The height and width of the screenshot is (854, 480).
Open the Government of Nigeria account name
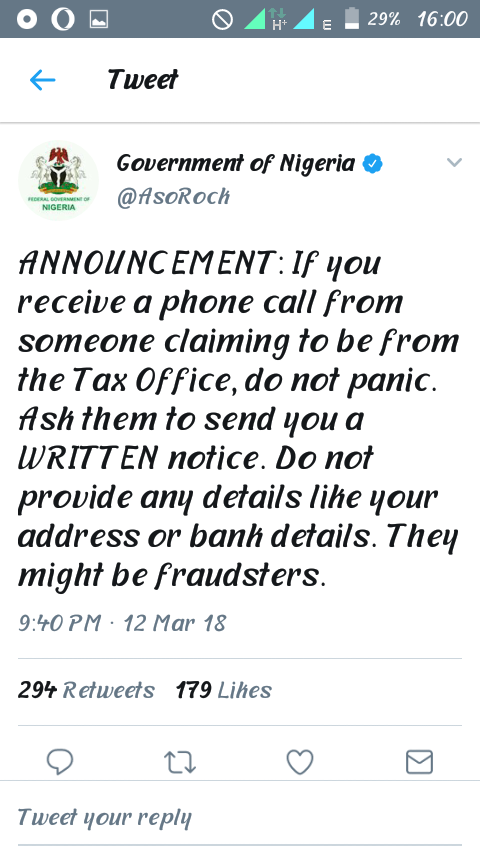[x=236, y=163]
